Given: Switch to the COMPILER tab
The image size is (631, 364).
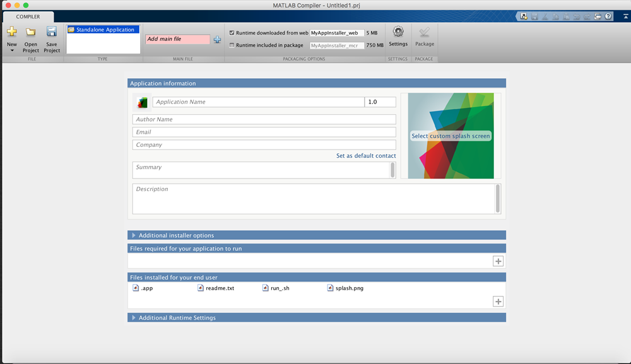Looking at the screenshot, I should (28, 16).
